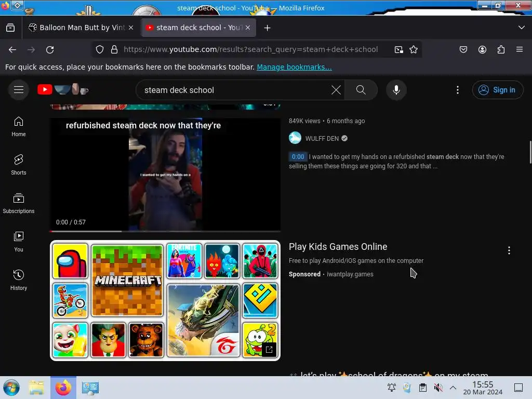532x399 pixels.
Task: Open the clipboard tray icon
Action: pos(423,388)
